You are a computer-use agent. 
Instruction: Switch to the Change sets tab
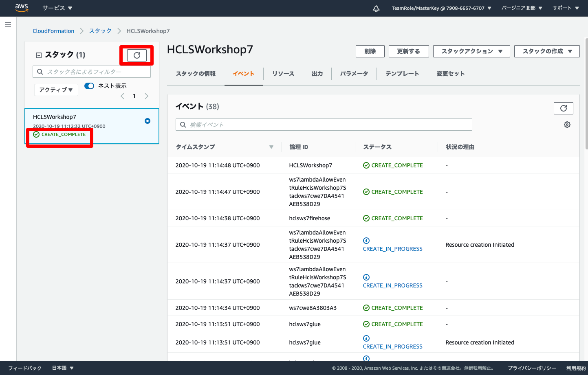451,74
